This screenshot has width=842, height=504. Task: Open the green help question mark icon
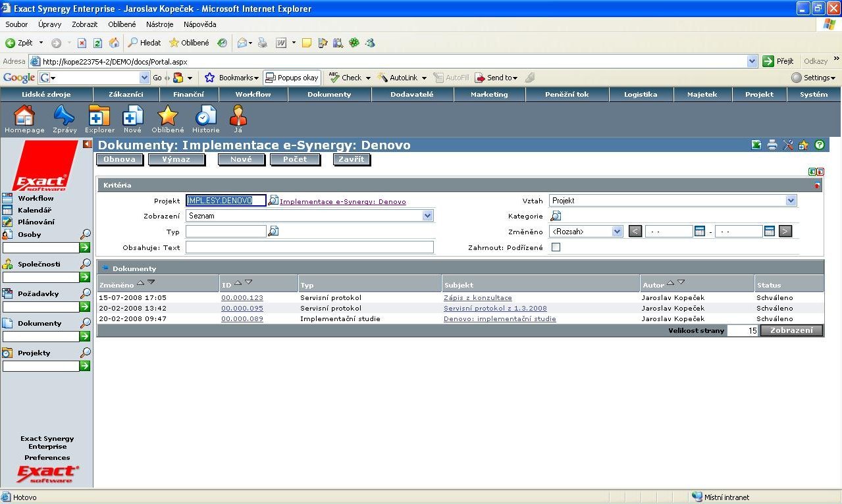819,145
